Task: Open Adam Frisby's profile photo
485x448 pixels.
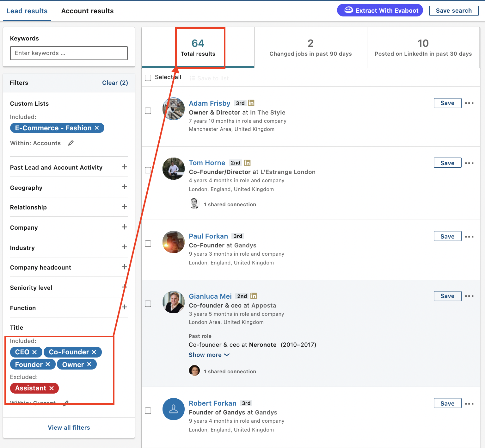Action: pos(174,109)
